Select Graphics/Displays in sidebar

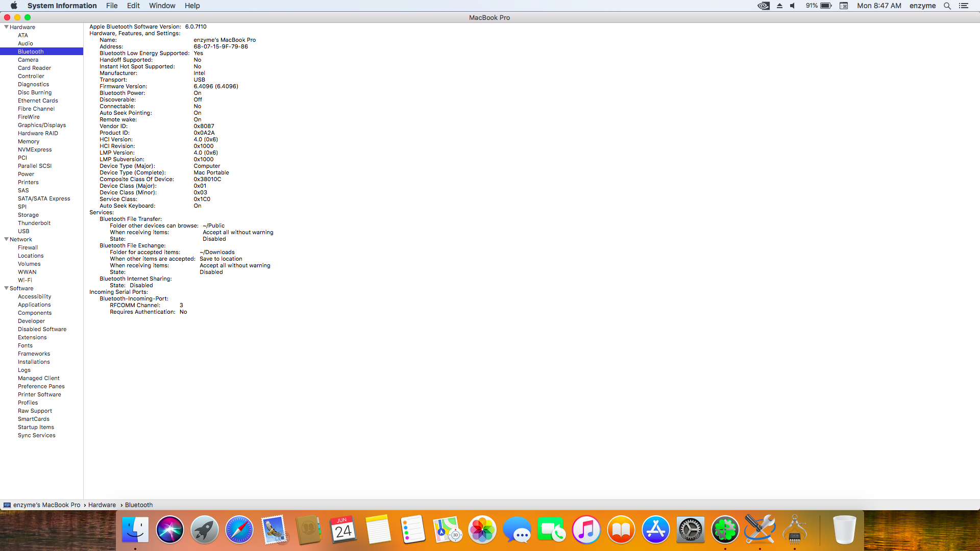point(42,125)
